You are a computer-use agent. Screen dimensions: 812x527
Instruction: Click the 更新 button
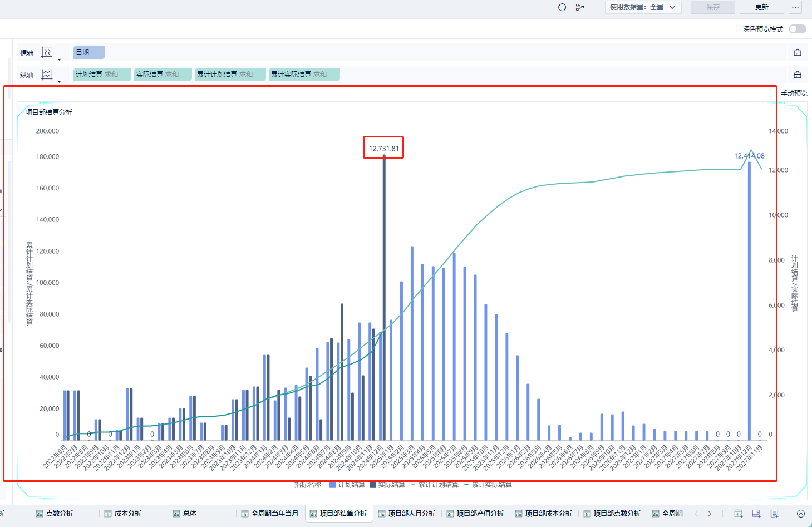click(x=762, y=7)
